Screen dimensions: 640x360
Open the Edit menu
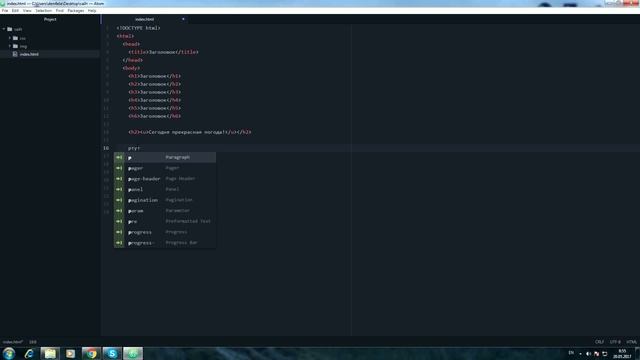click(15, 11)
